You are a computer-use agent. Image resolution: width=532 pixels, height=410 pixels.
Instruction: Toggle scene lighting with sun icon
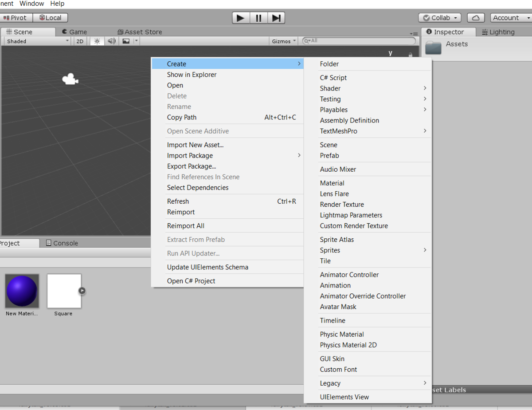[x=97, y=41]
